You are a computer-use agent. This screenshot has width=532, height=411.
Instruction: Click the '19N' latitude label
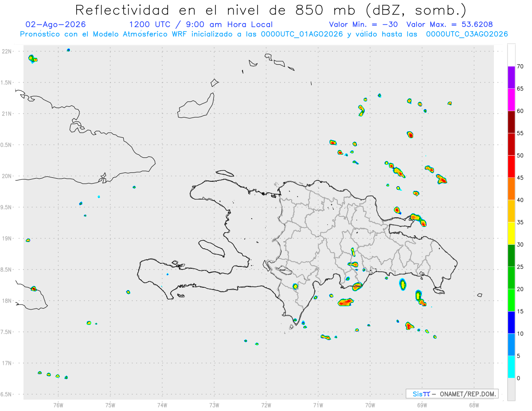click(x=7, y=239)
